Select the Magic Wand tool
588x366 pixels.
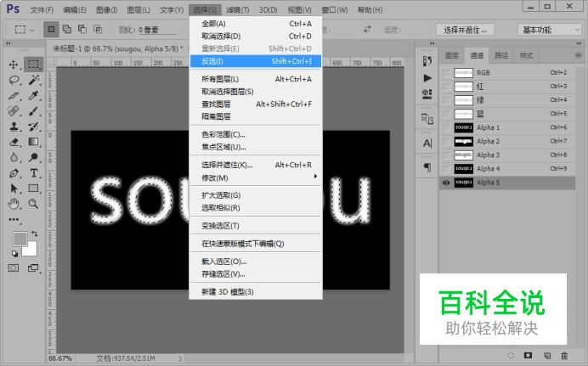[34, 80]
